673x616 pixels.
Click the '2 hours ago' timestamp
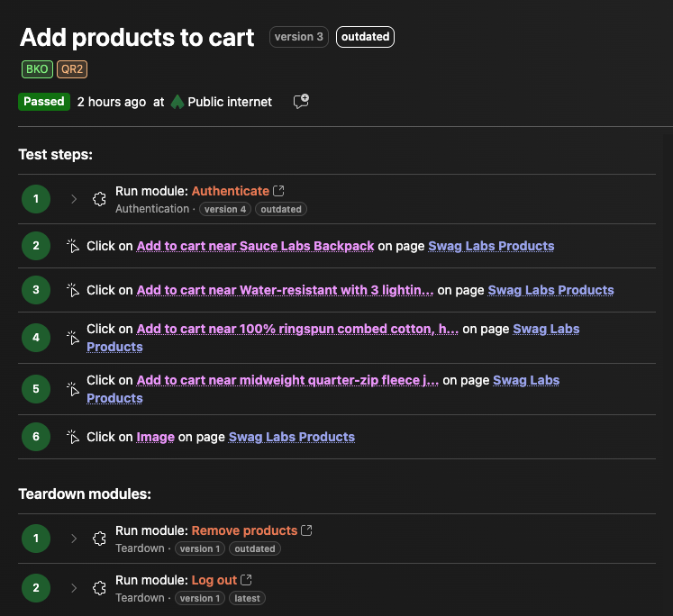tap(112, 102)
